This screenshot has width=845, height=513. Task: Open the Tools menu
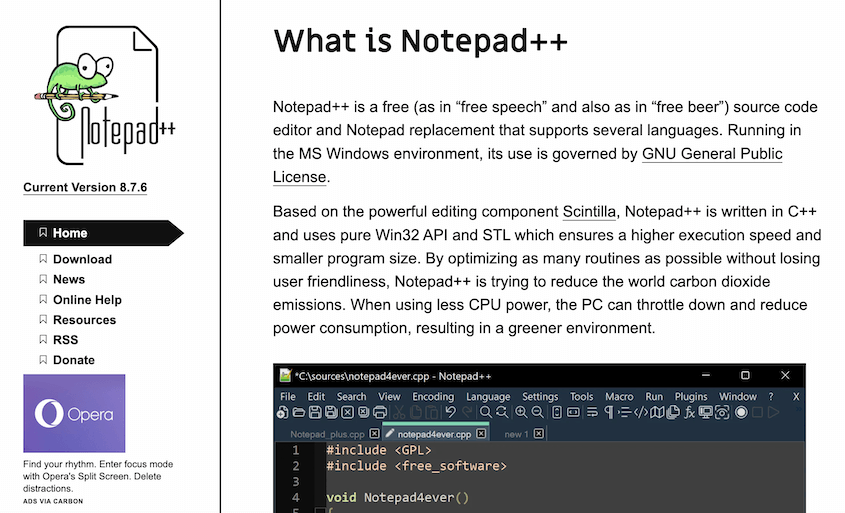click(581, 397)
